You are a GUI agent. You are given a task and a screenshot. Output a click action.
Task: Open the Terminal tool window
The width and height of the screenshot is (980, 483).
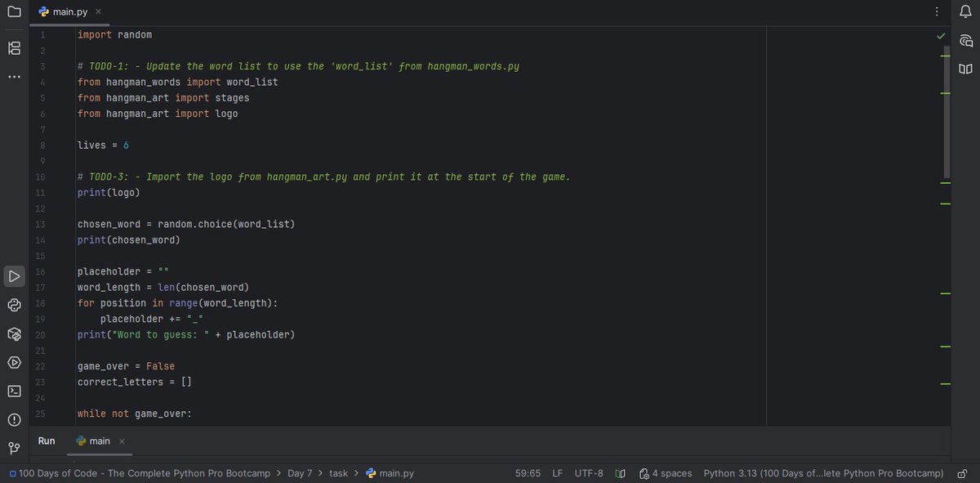click(14, 391)
